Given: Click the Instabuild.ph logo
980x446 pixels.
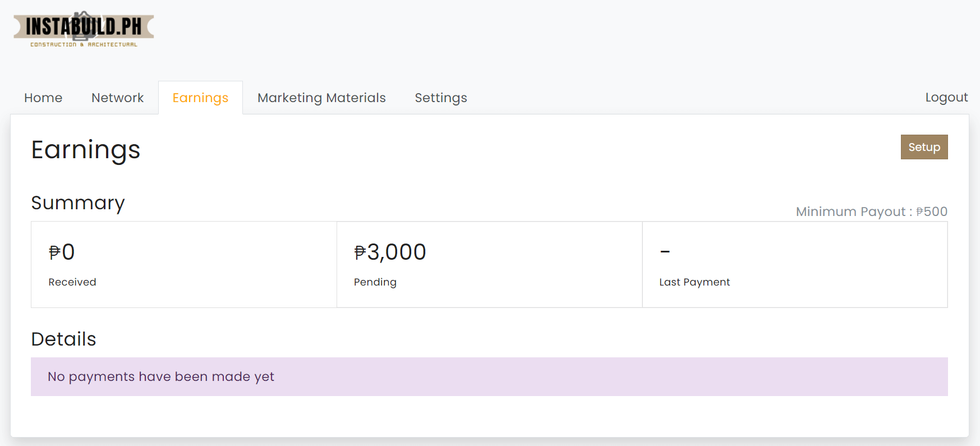Looking at the screenshot, I should (x=84, y=29).
